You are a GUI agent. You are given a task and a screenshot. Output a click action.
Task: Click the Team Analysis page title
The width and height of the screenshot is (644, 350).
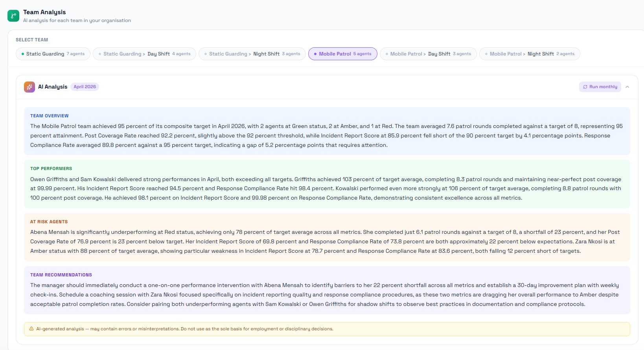[x=44, y=12]
